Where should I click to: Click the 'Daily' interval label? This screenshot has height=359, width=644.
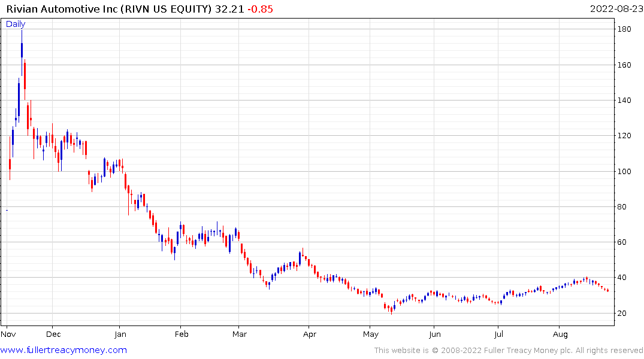[x=16, y=24]
